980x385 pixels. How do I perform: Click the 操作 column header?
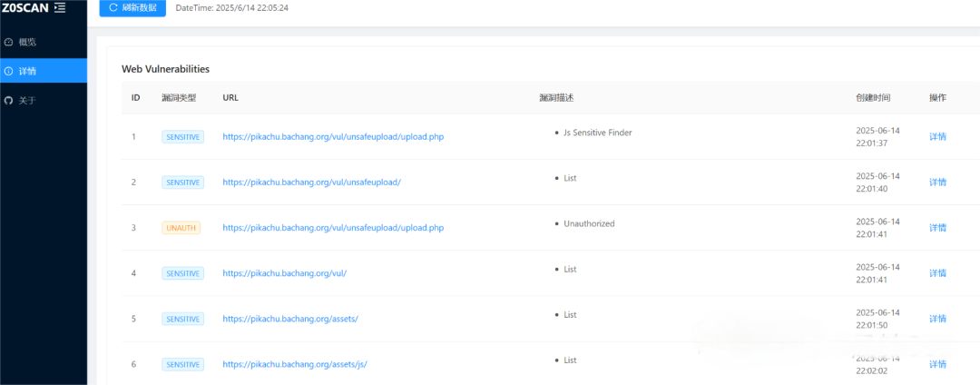(x=937, y=97)
